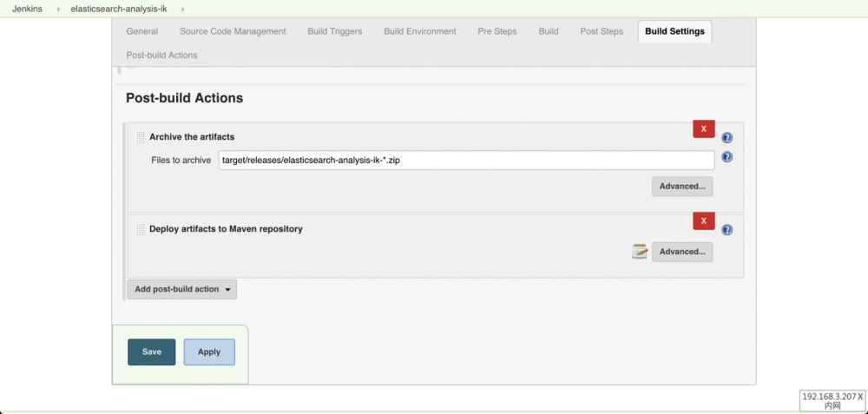The width and height of the screenshot is (868, 414).
Task: Expand breadcrumb arrow after Jenkins
Action: [59, 10]
